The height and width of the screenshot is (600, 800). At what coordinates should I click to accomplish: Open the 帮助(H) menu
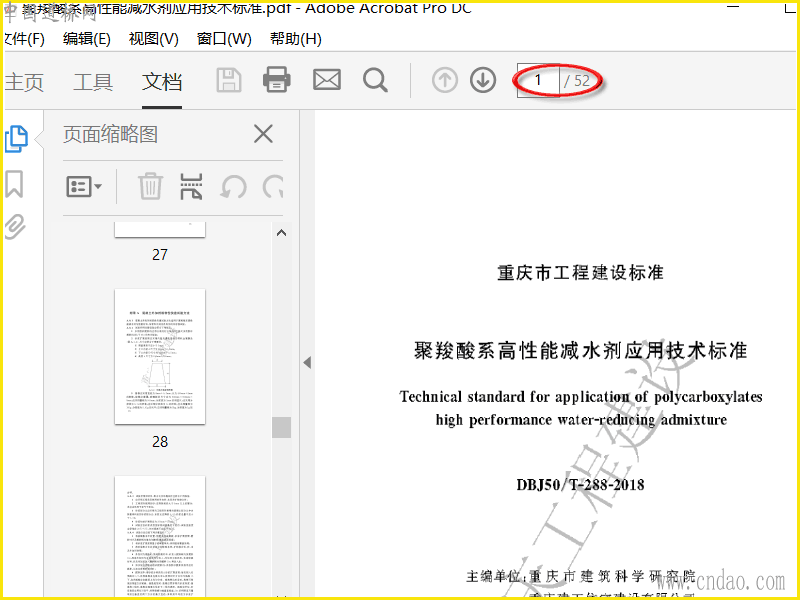(x=295, y=39)
